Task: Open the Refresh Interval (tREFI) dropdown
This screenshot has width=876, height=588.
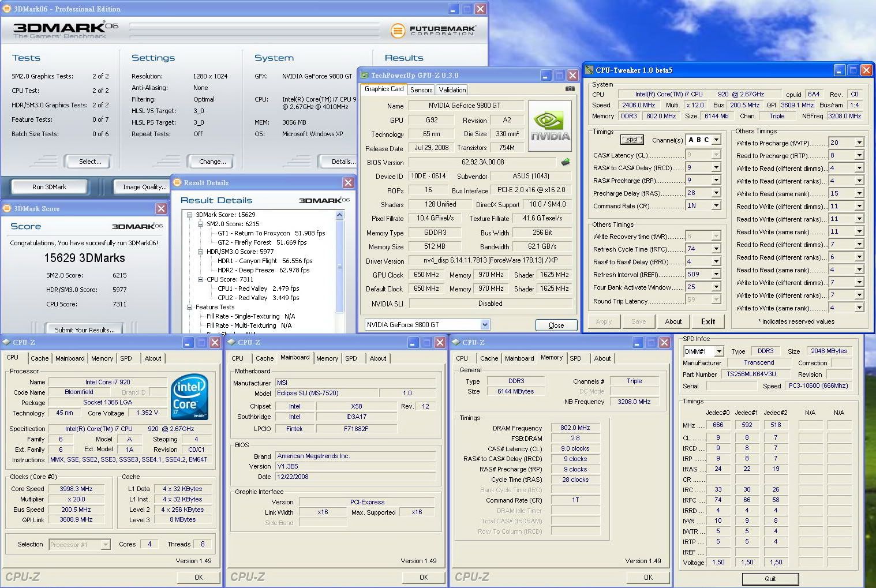Action: click(716, 274)
